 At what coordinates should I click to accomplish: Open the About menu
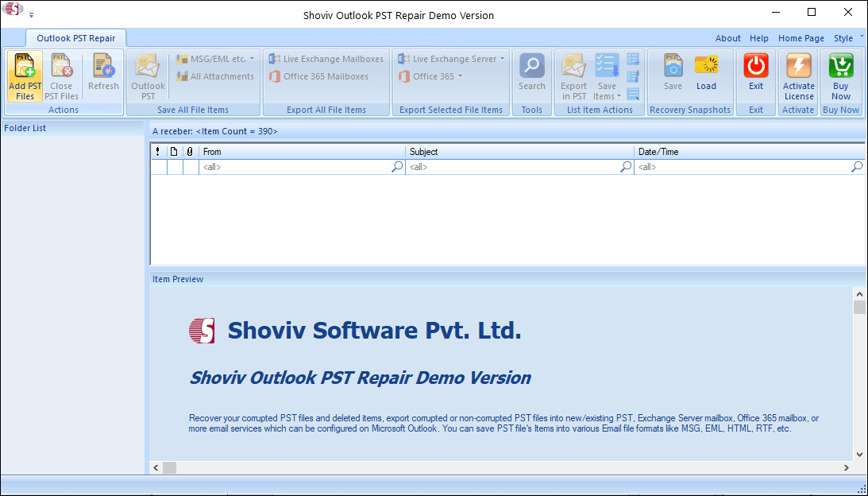click(728, 38)
